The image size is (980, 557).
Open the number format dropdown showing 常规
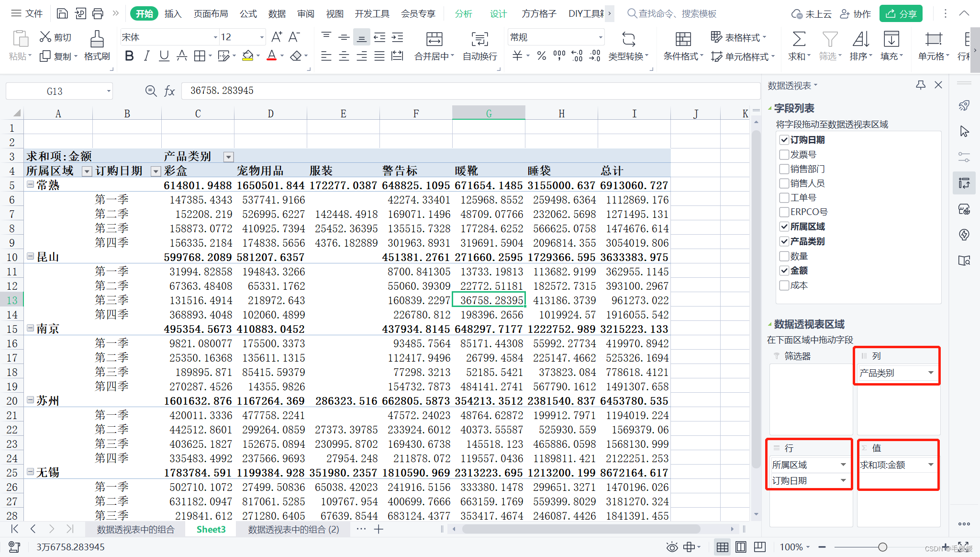coord(601,37)
